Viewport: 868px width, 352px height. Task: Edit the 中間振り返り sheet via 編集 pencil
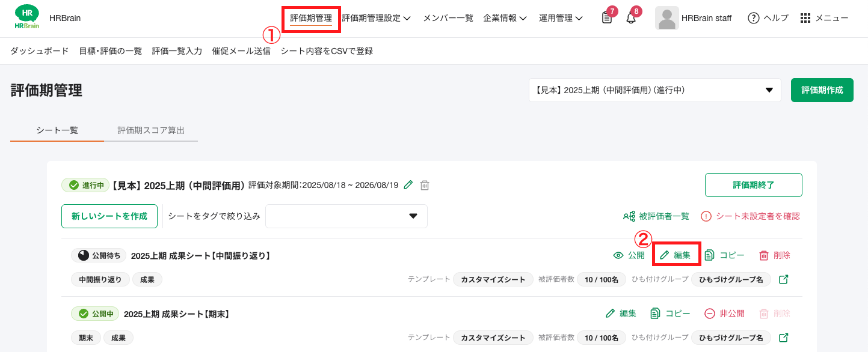[x=676, y=255]
